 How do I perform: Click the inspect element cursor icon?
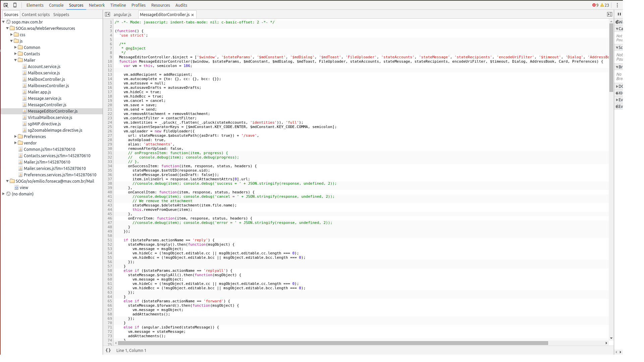pyautogui.click(x=6, y=5)
